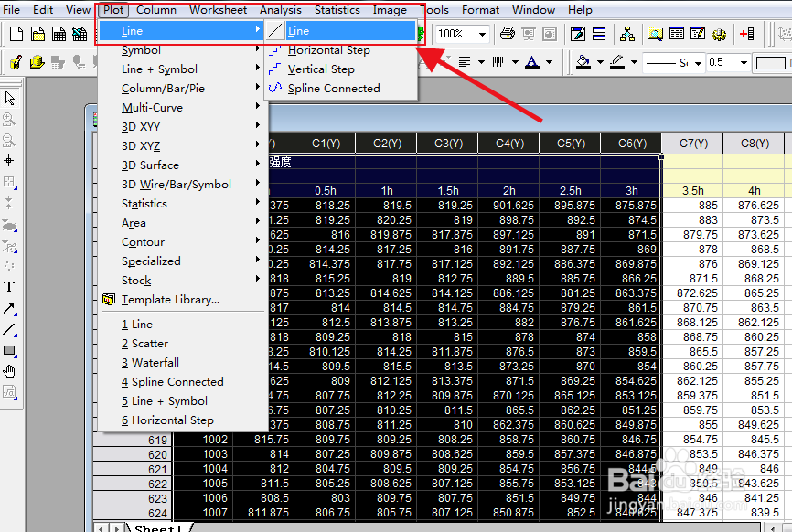Click the yellow 3D stacked box icon
This screenshot has height=532, width=792.
(37, 62)
